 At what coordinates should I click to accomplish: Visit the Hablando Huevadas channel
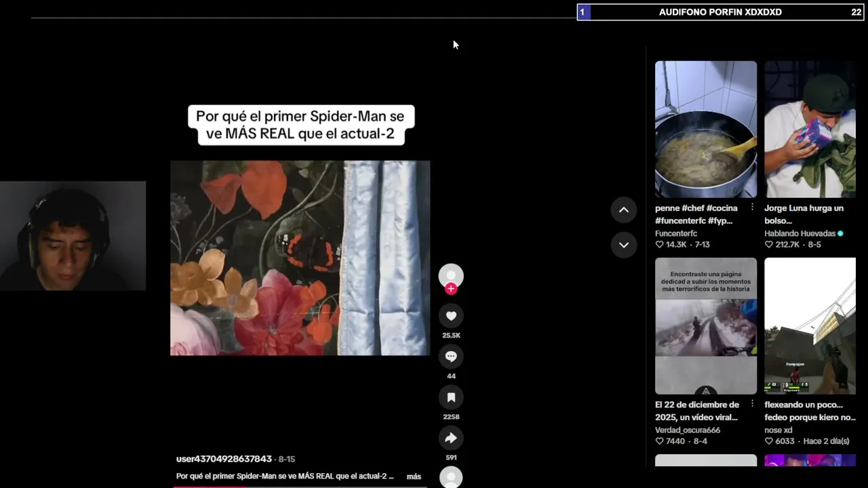(x=800, y=234)
